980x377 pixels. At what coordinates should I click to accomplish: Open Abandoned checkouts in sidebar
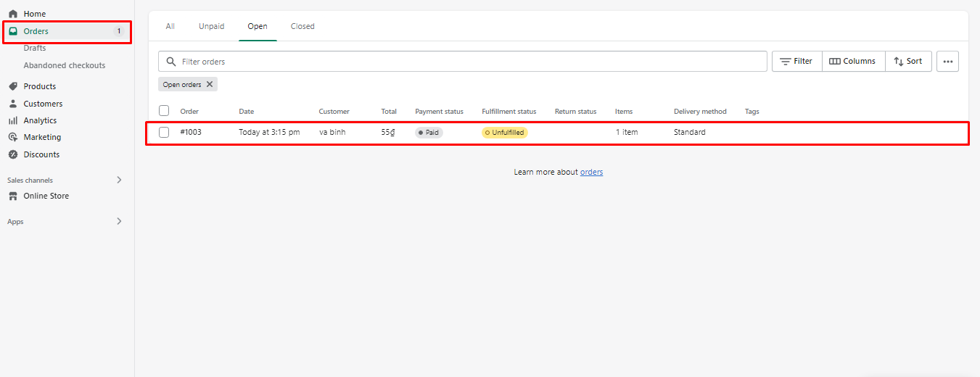coord(65,65)
